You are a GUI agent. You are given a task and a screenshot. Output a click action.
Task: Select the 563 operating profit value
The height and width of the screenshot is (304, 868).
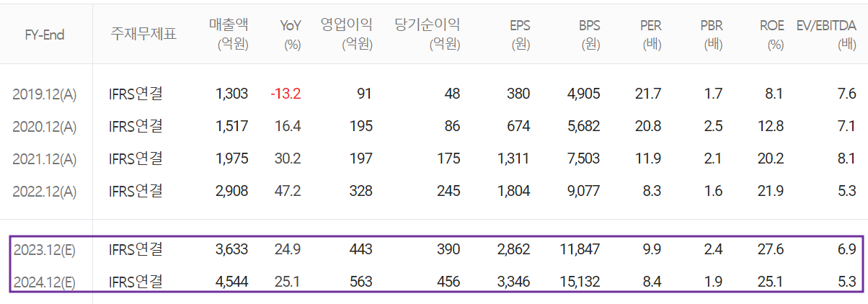tap(360, 282)
